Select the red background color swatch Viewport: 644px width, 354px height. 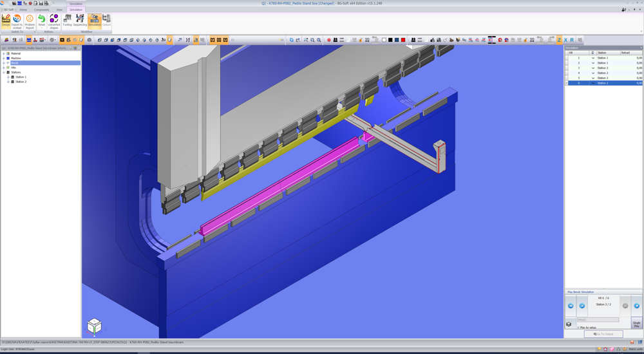(x=403, y=40)
